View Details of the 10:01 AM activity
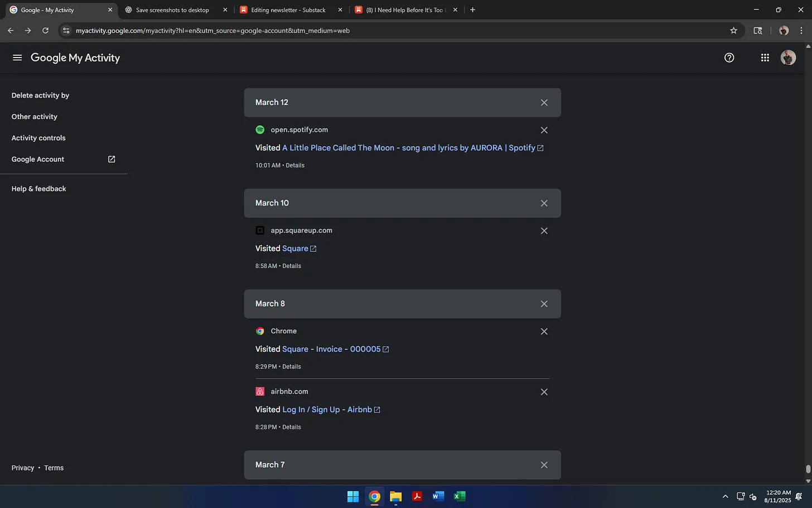This screenshot has height=508, width=812. click(295, 165)
